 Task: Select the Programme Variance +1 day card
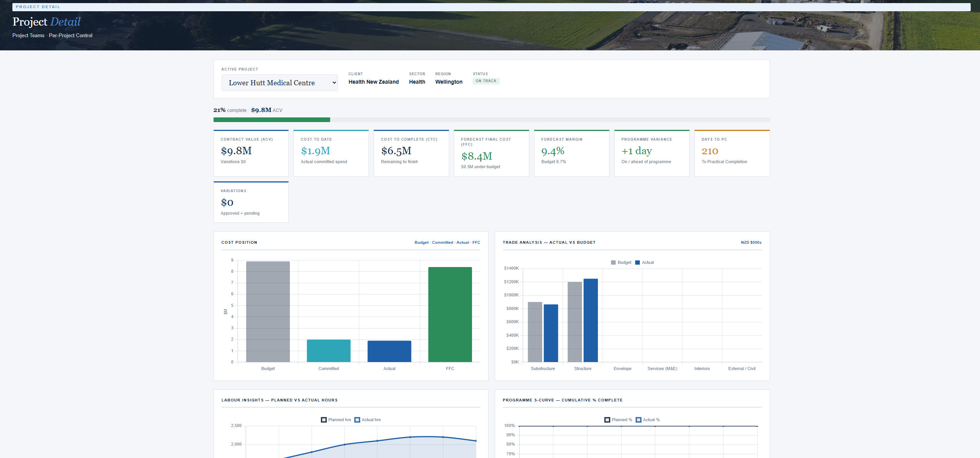[x=652, y=153]
